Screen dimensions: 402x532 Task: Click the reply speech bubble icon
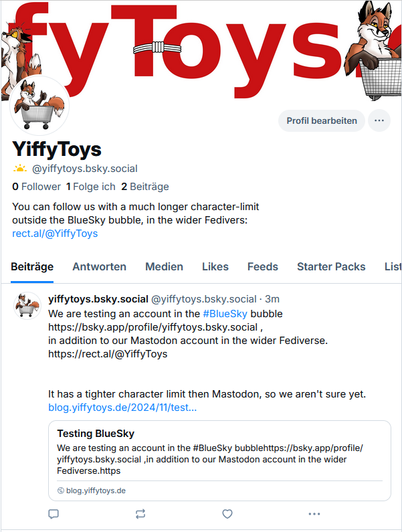tap(54, 514)
